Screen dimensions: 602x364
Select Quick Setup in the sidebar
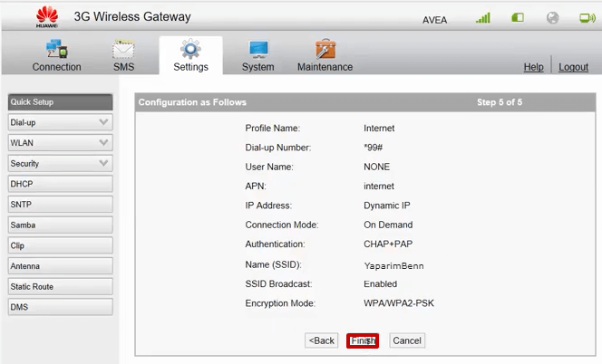60,102
